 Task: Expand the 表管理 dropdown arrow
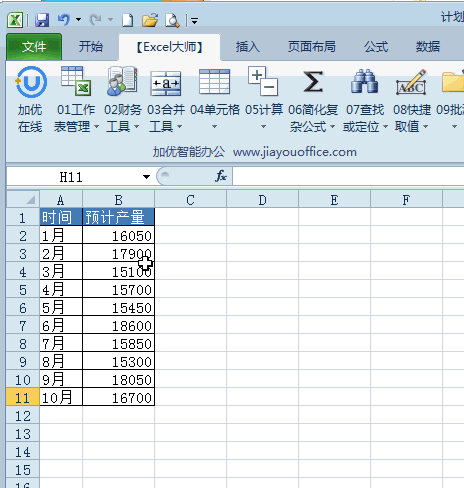(x=96, y=127)
